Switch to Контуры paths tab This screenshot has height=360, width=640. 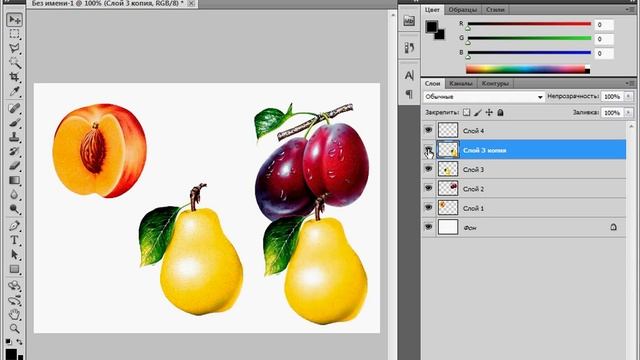[495, 83]
